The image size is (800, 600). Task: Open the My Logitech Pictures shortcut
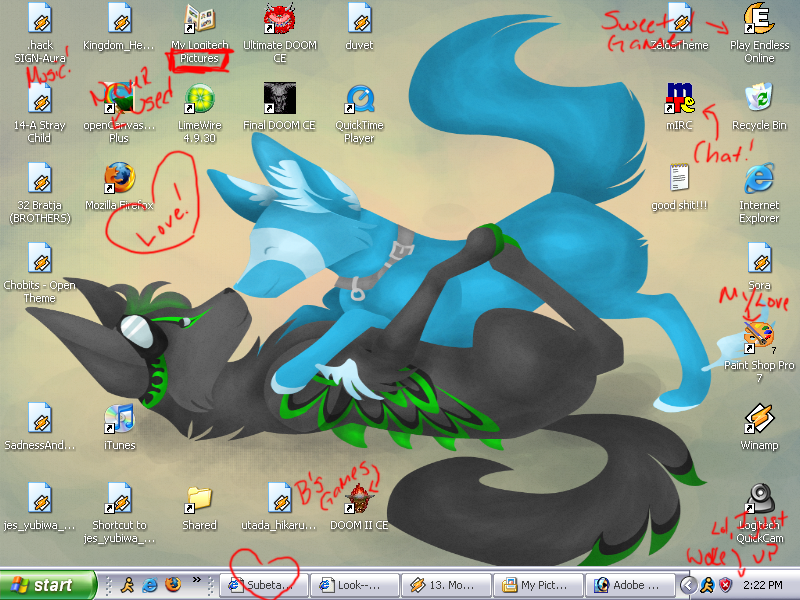(x=199, y=18)
